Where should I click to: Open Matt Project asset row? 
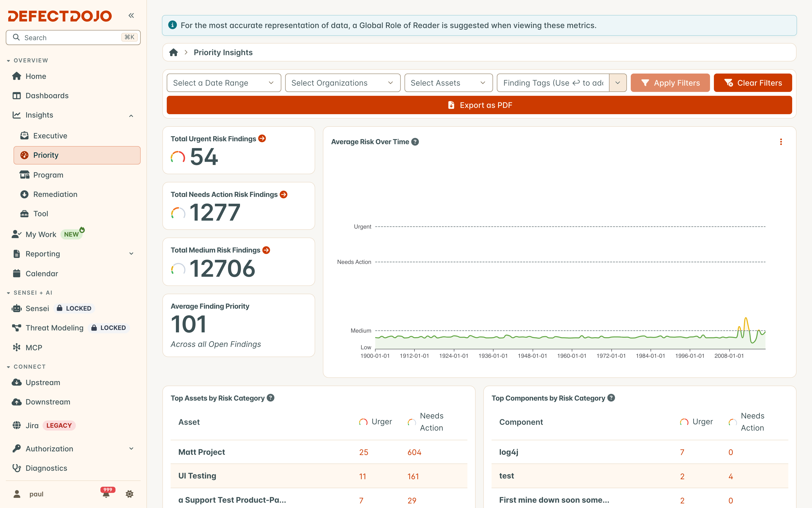(319, 452)
